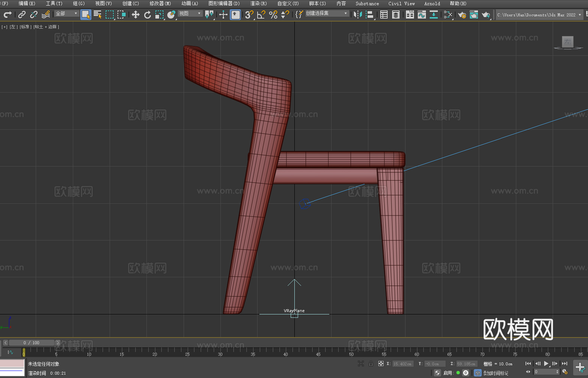
Task: Click the [标准] viewport shading label
Action: (x=25, y=27)
